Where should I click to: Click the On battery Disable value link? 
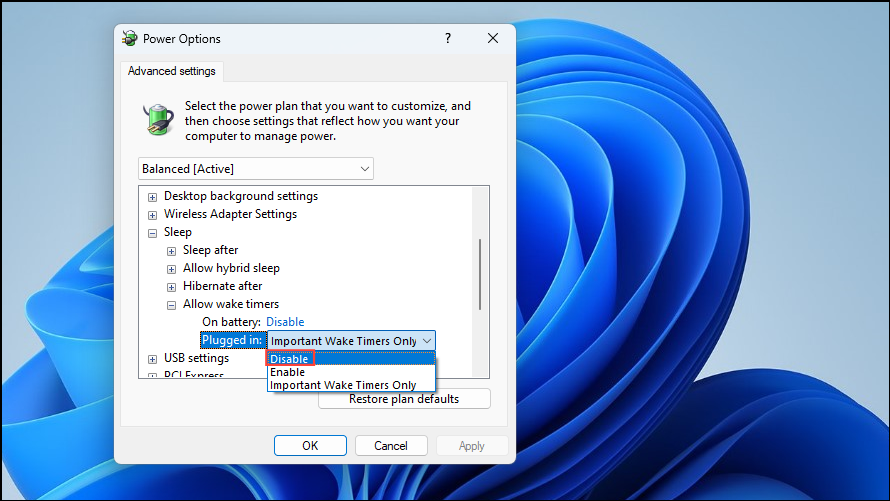click(285, 322)
